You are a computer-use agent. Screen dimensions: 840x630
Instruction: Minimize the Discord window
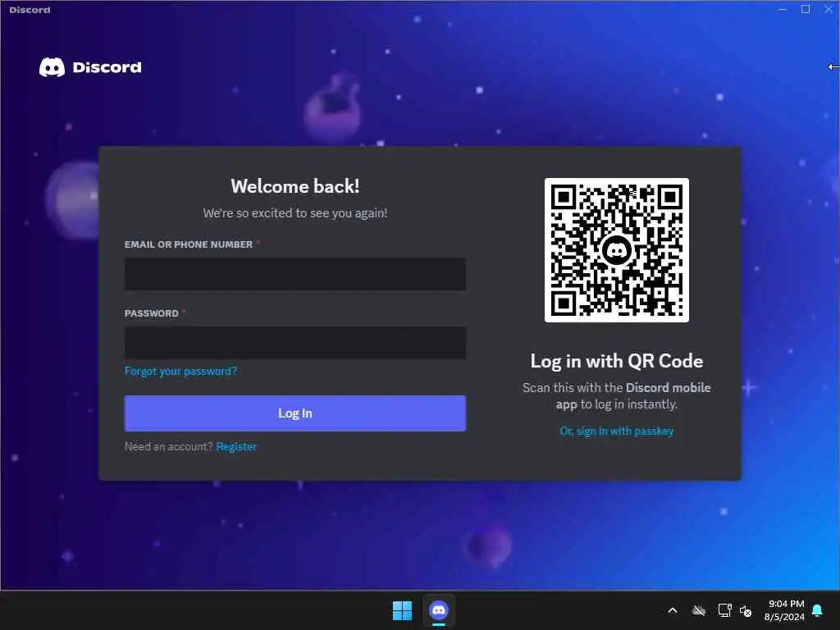click(x=783, y=9)
